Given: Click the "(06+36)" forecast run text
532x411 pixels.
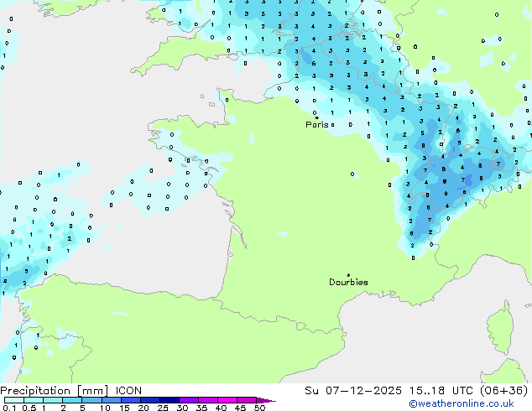Looking at the screenshot, I should click(503, 391).
